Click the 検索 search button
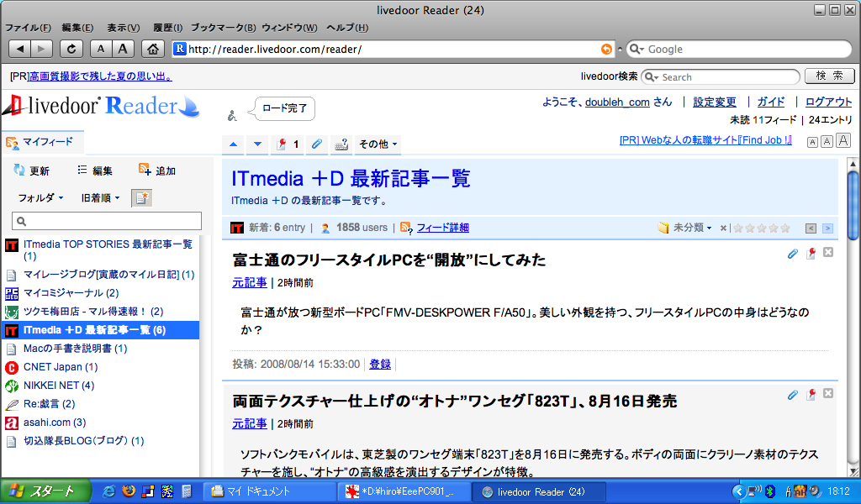The image size is (861, 504). 830,76
